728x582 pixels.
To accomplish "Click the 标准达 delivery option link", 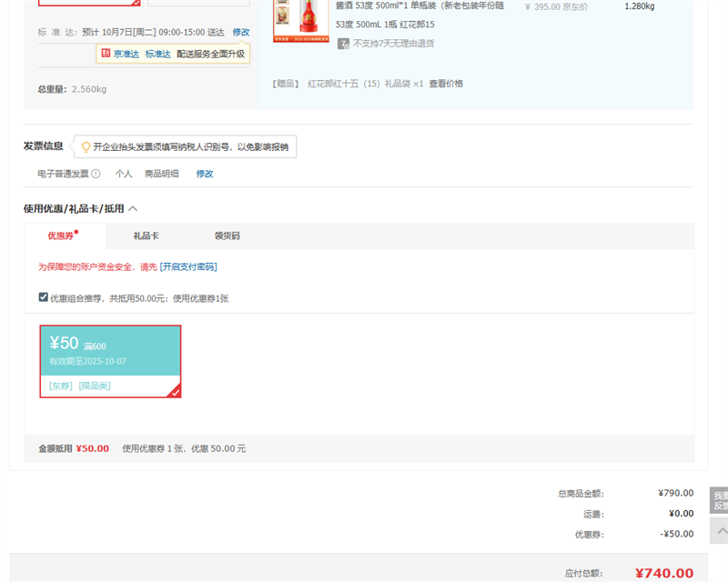I will pyautogui.click(x=157, y=54).
